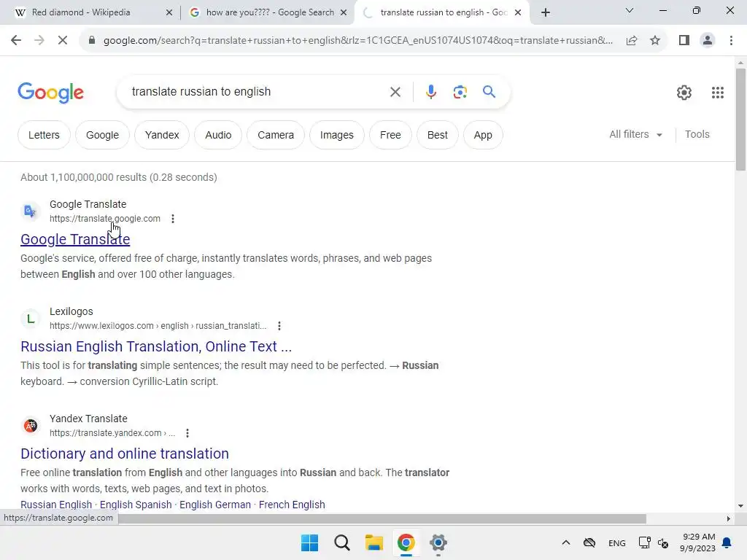This screenshot has width=747, height=560.
Task: Filter results by Best chip
Action: (438, 135)
